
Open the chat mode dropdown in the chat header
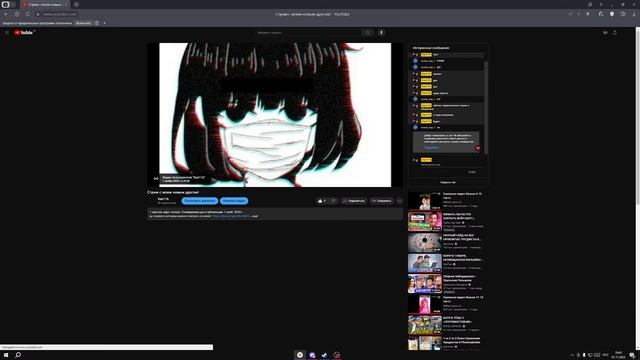click(431, 48)
